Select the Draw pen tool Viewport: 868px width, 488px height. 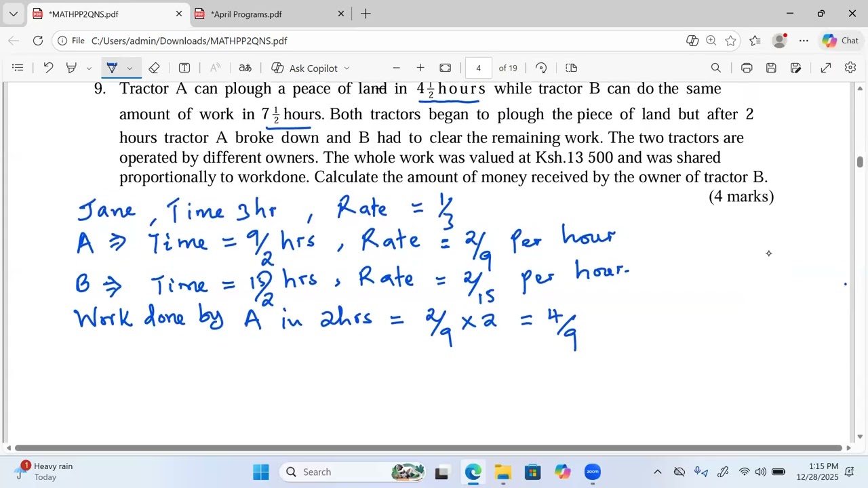coord(112,68)
